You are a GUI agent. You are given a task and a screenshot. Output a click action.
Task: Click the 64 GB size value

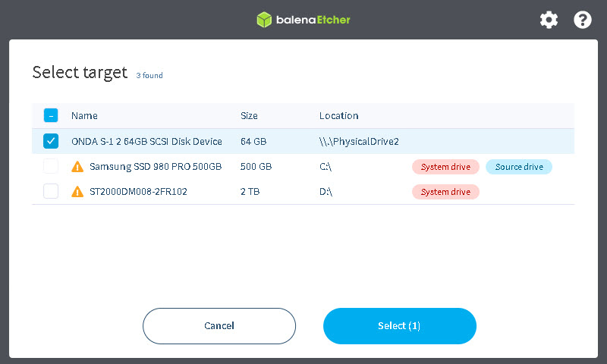[x=253, y=142]
